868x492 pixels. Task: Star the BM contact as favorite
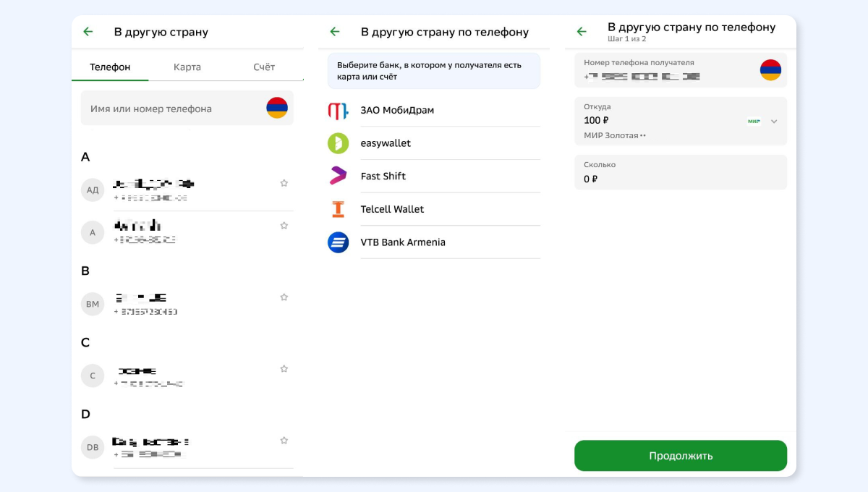(x=284, y=297)
